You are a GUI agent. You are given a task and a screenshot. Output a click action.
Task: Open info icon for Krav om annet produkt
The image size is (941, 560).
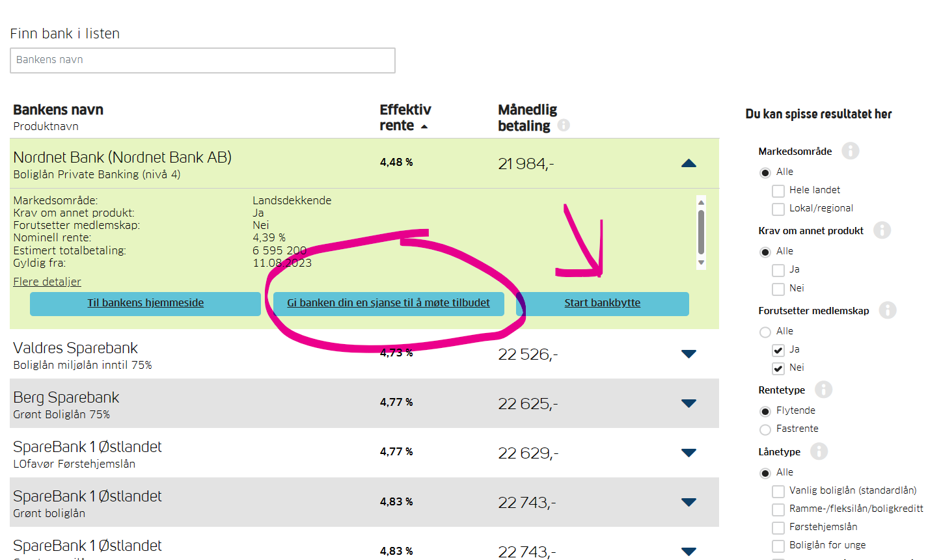[882, 230]
